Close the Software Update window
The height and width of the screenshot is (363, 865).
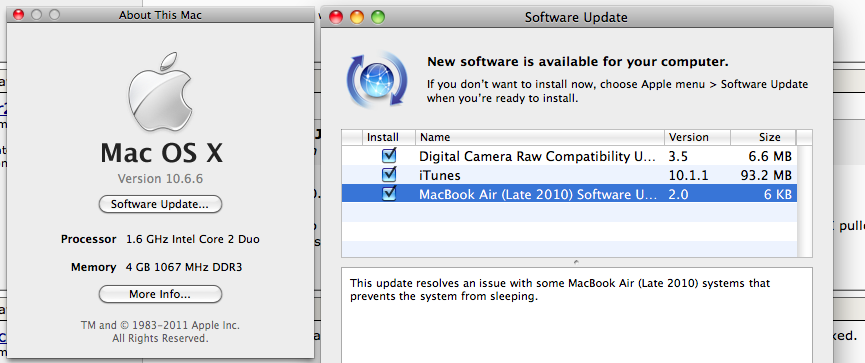pos(336,17)
